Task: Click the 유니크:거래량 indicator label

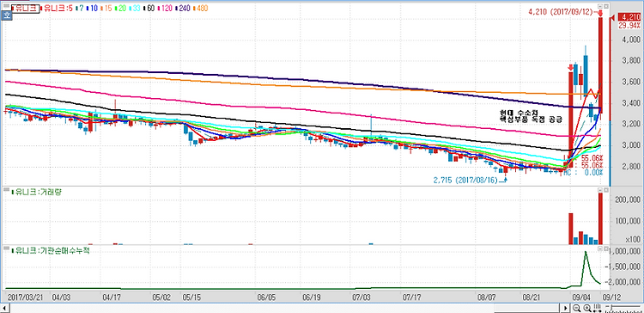Action: tap(38, 192)
